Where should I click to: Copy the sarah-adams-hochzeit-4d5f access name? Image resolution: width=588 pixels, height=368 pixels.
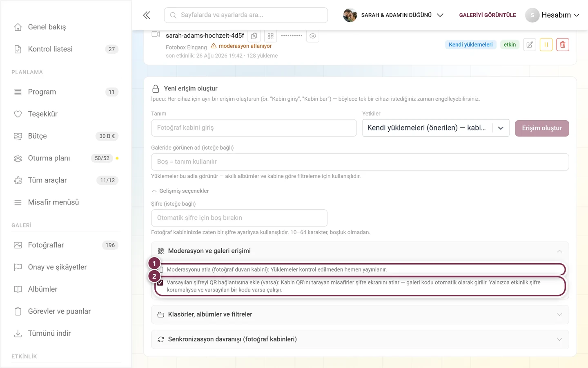point(254,36)
